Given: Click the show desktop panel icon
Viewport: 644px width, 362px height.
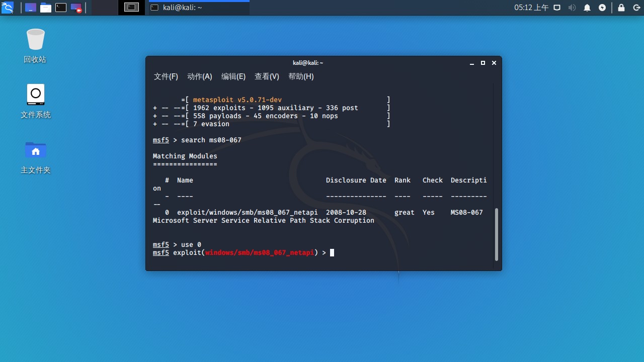Looking at the screenshot, I should point(31,8).
